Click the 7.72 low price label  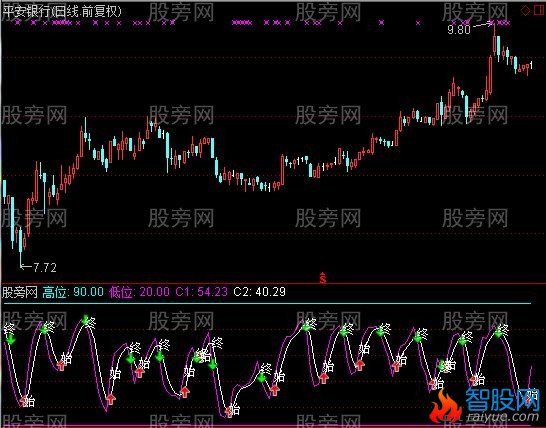click(45, 267)
